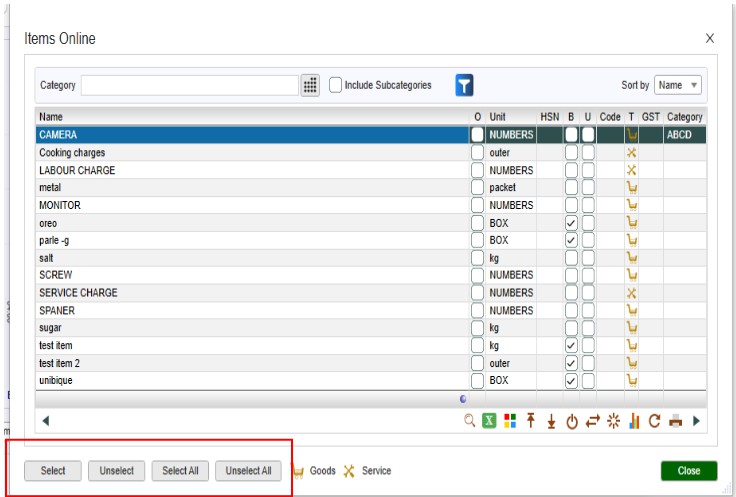Click the green Close button
736x497 pixels.
688,471
